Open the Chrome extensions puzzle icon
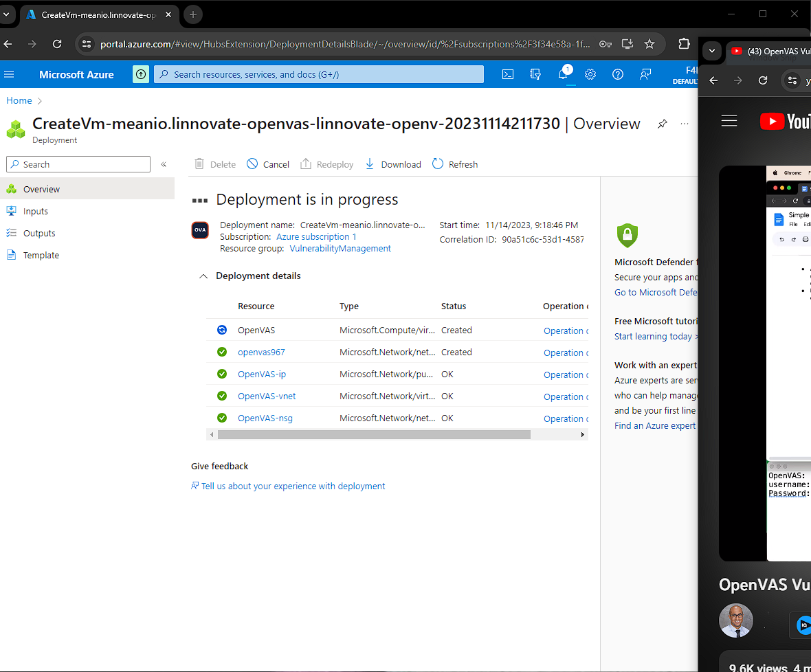Screen dimensions: 811x672 click(x=684, y=44)
